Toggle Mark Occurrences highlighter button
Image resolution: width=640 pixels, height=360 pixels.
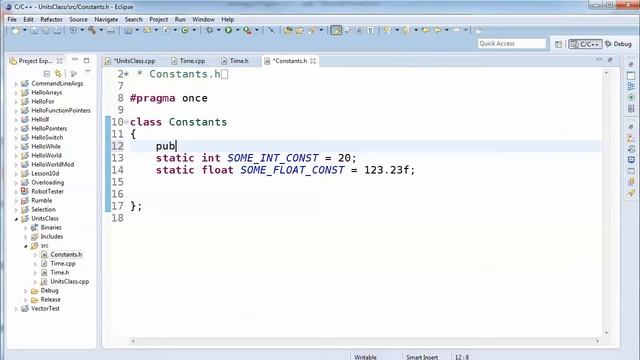tap(336, 30)
